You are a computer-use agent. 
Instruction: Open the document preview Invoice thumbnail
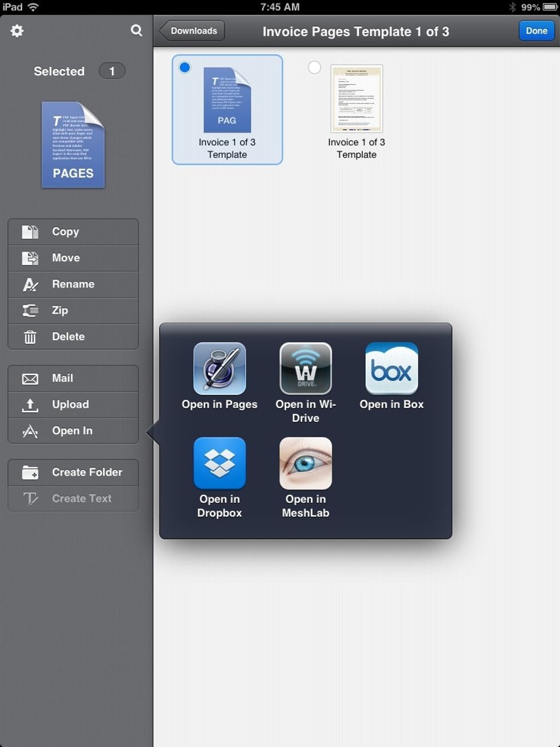[x=357, y=99]
